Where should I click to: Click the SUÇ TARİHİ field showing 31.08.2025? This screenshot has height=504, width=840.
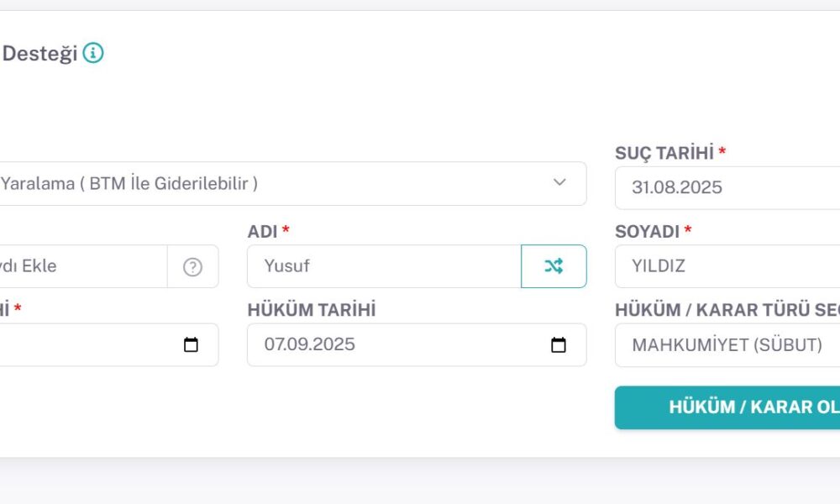coord(727,187)
